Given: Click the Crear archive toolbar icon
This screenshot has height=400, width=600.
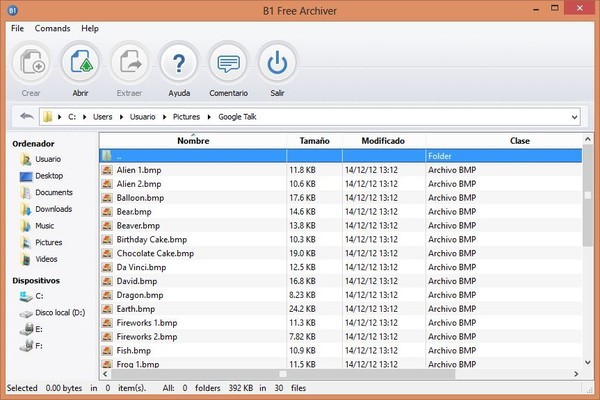Looking at the screenshot, I should coord(32,63).
